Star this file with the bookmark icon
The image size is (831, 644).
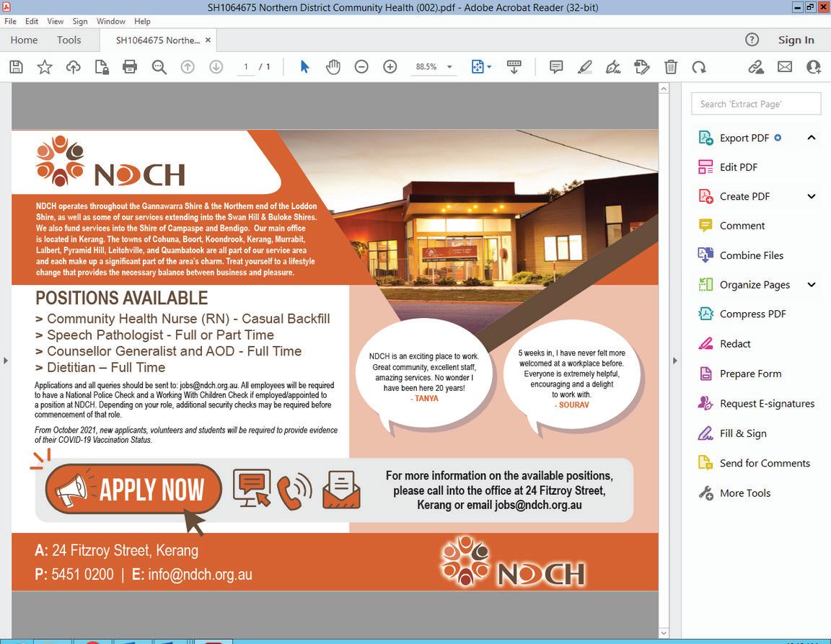pyautogui.click(x=45, y=67)
